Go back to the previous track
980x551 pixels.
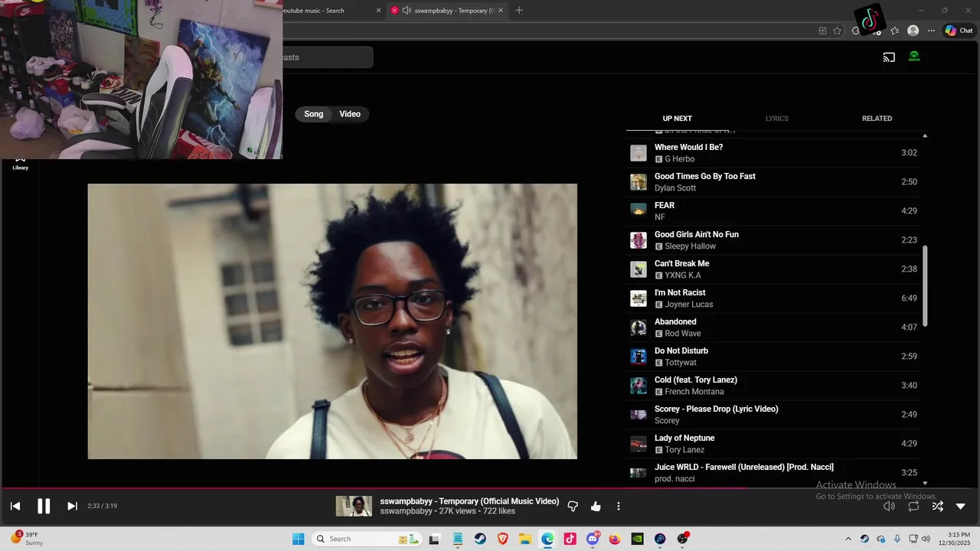pyautogui.click(x=15, y=506)
